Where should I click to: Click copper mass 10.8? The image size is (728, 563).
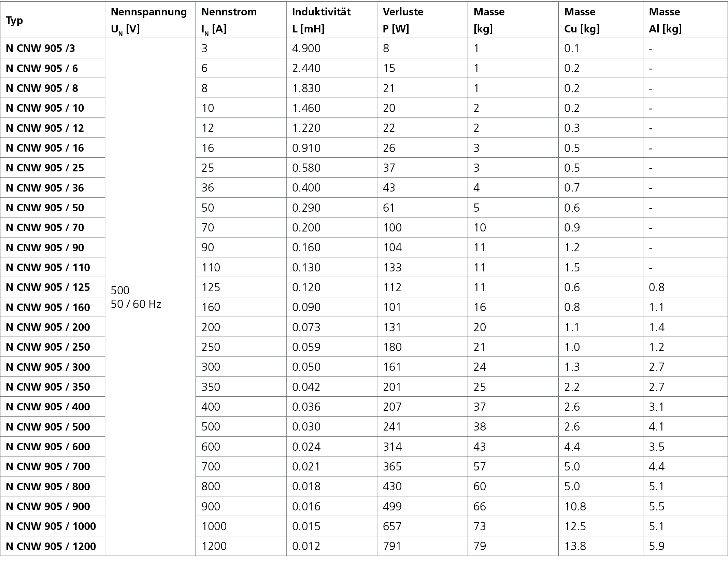coord(575,506)
